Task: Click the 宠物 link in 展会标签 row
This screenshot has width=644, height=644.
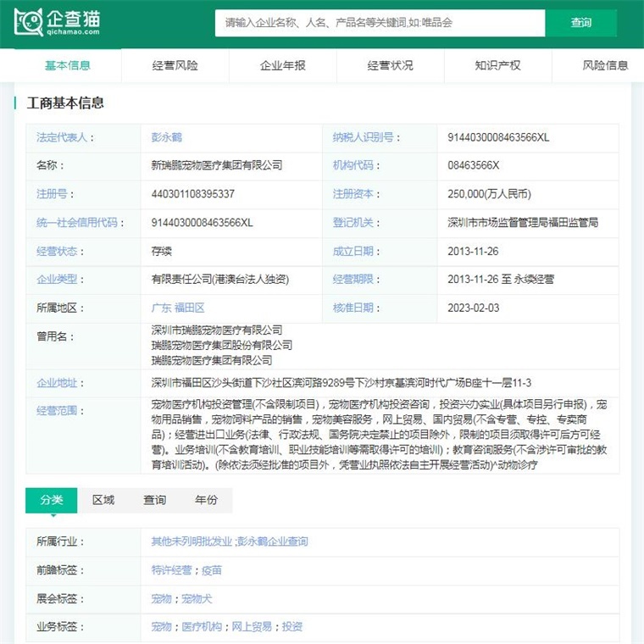Action: pos(161,599)
